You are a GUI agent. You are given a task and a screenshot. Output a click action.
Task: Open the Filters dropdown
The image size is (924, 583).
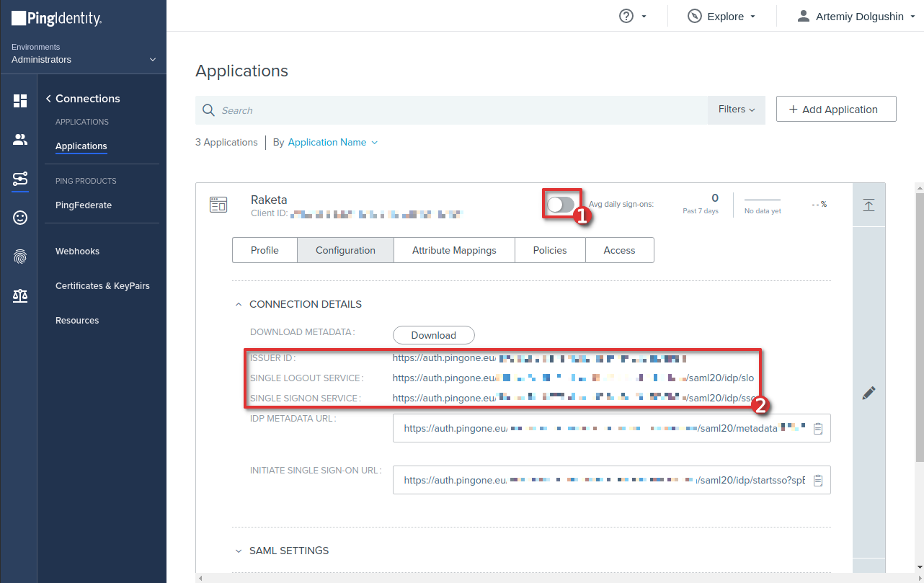(737, 110)
